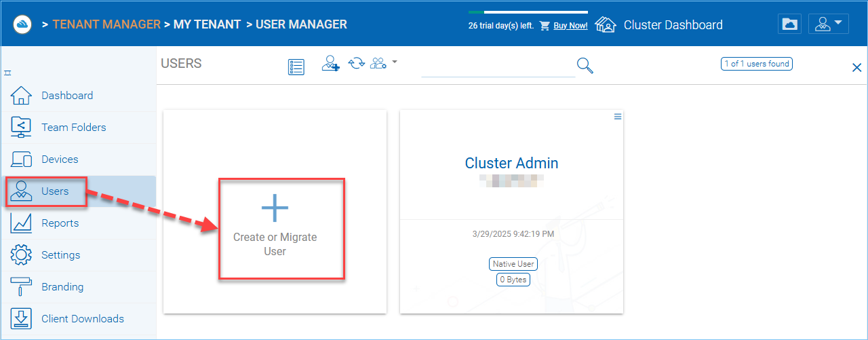
Task: Click the refresh users icon
Action: pos(357,63)
